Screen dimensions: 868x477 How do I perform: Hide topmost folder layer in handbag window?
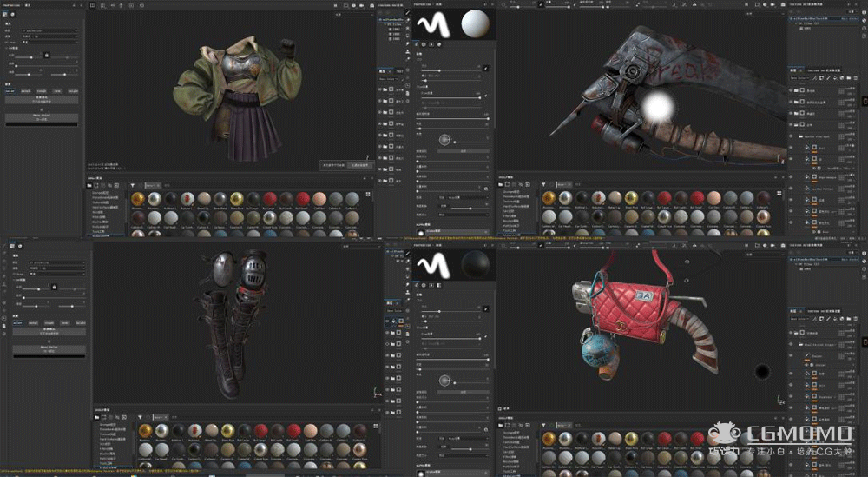pyautogui.click(x=791, y=333)
